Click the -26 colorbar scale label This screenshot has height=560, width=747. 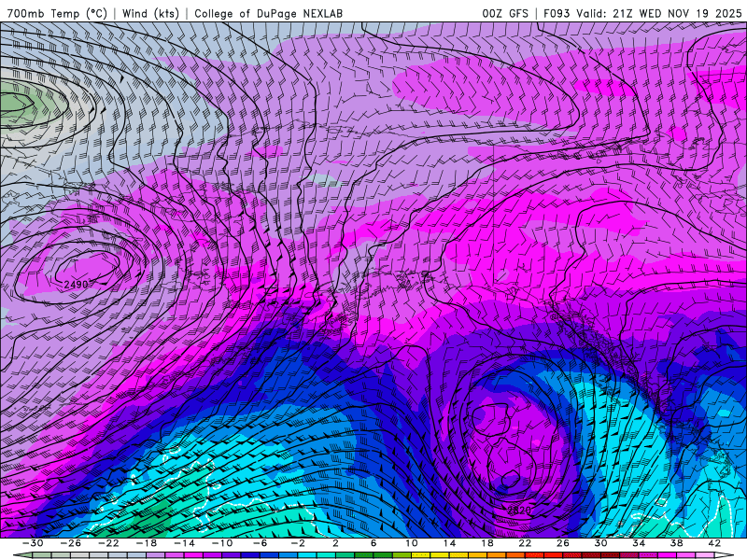[x=71, y=543]
